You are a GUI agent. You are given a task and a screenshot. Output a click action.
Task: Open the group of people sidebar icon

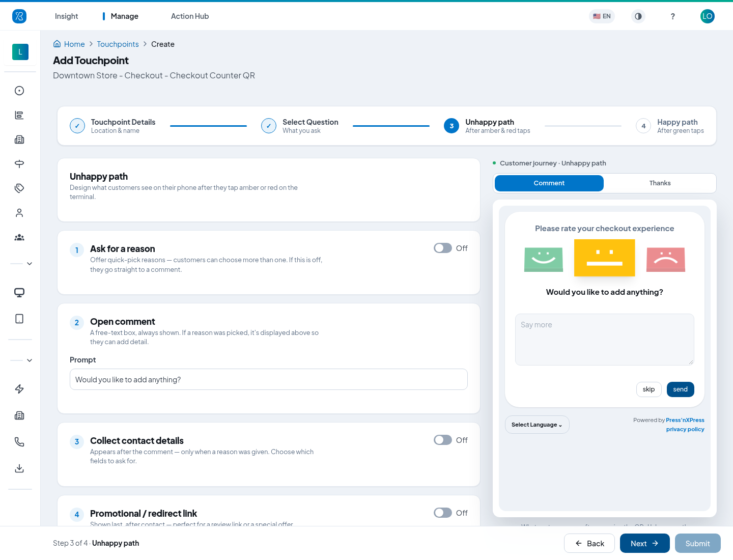coord(19,237)
